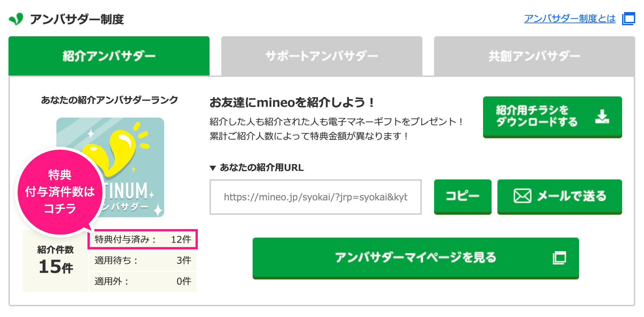644x317 pixels.
Task: Click the download icon on the flyer button
Action: coord(602,117)
